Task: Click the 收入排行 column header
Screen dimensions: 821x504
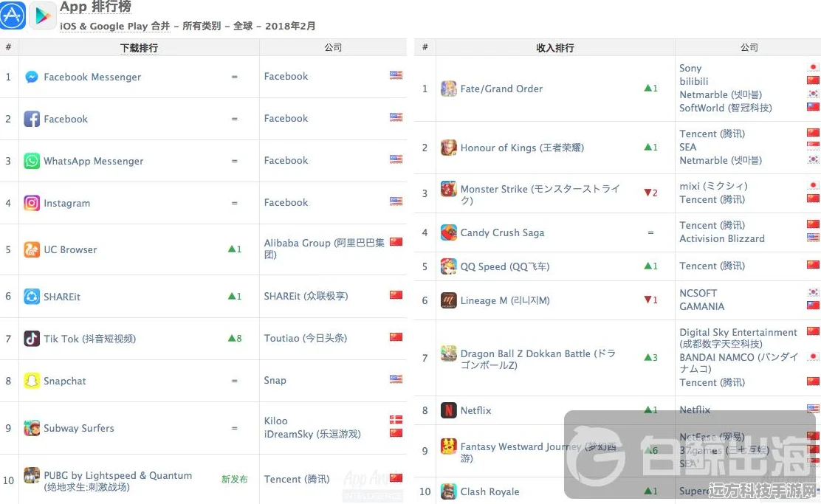Action: (555, 48)
